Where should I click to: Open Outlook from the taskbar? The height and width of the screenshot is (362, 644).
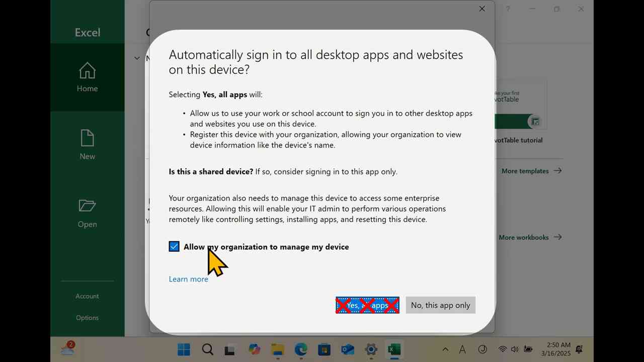[x=348, y=349]
